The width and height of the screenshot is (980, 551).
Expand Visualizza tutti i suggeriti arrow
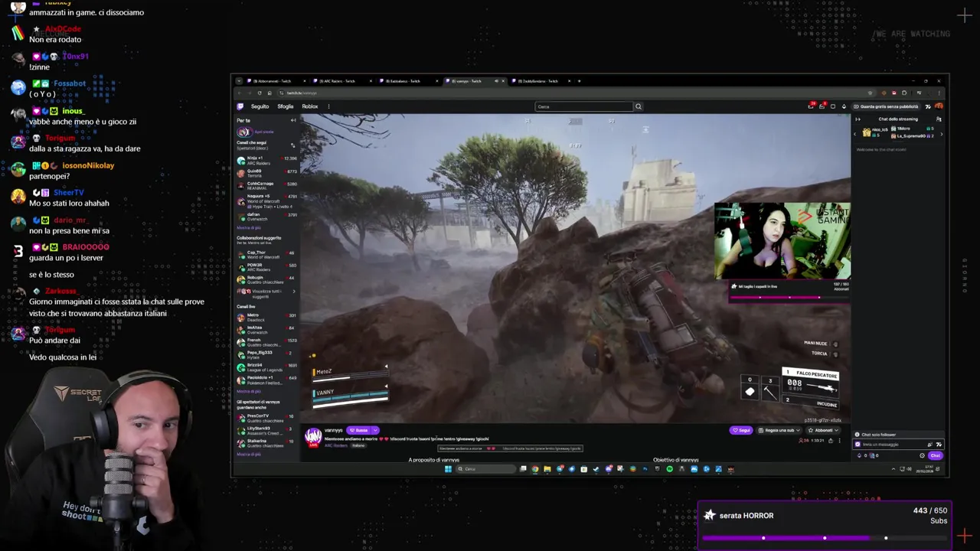pyautogui.click(x=293, y=292)
